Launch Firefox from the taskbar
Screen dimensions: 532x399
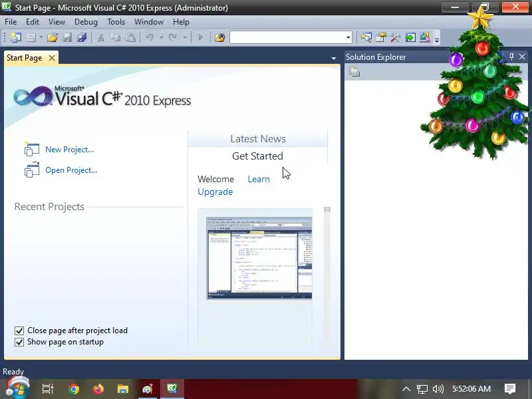click(98, 389)
